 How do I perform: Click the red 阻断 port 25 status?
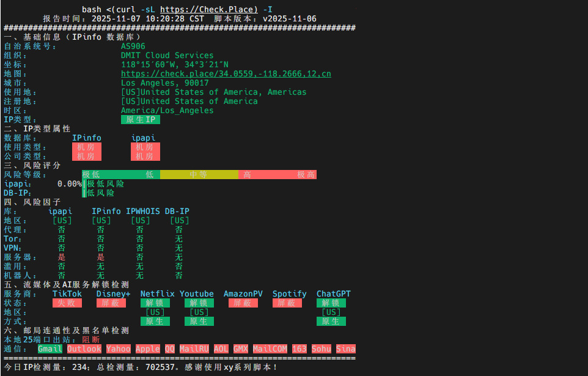point(91,340)
